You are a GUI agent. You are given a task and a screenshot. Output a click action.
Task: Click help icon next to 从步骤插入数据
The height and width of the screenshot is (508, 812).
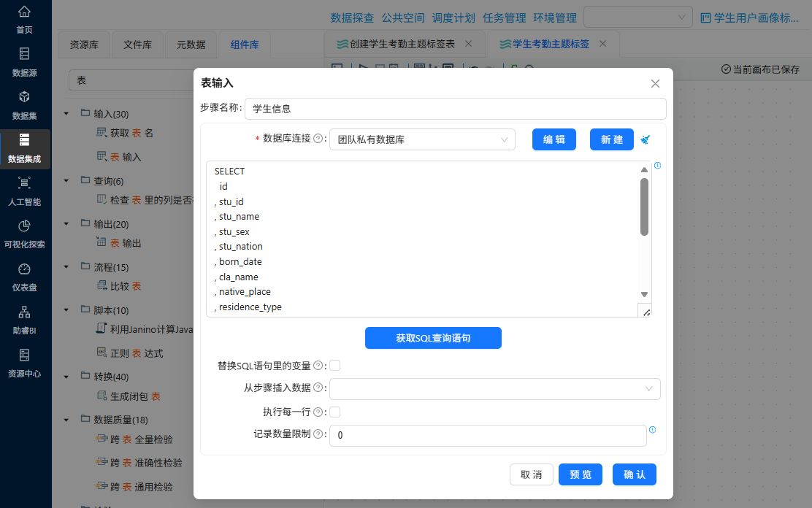(x=318, y=388)
